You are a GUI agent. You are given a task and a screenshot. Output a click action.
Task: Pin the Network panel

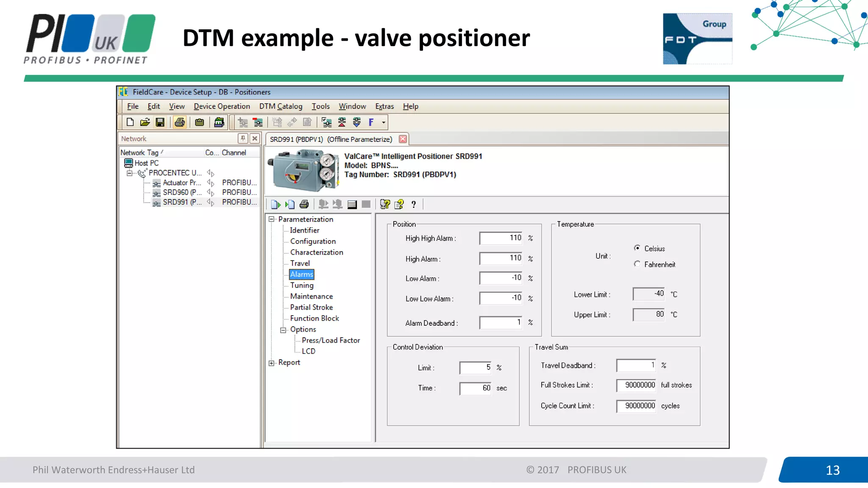(x=243, y=138)
